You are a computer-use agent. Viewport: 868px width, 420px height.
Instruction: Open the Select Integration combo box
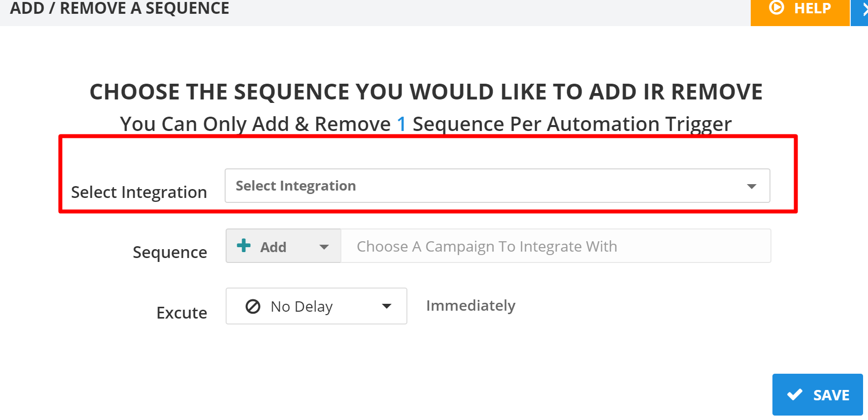tap(497, 186)
